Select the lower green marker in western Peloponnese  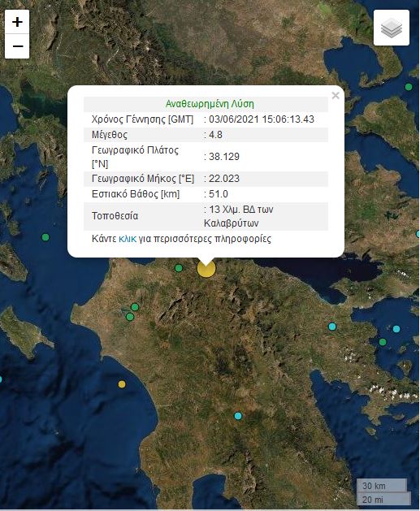130,317
